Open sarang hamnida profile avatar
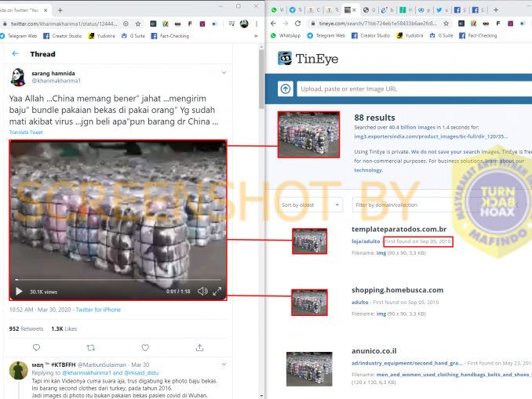Screen dimensions: 532x399 18,77
